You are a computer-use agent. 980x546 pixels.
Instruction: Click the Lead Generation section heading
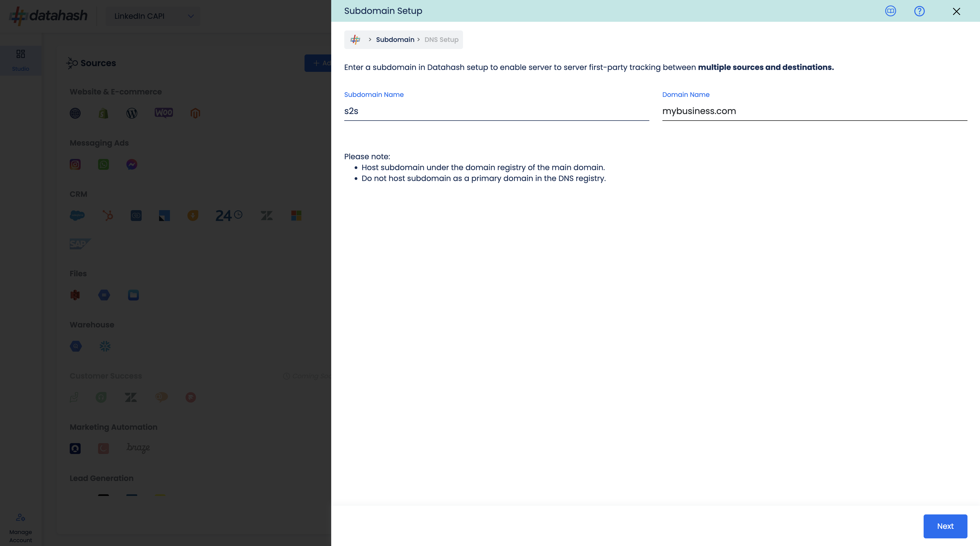pos(101,478)
